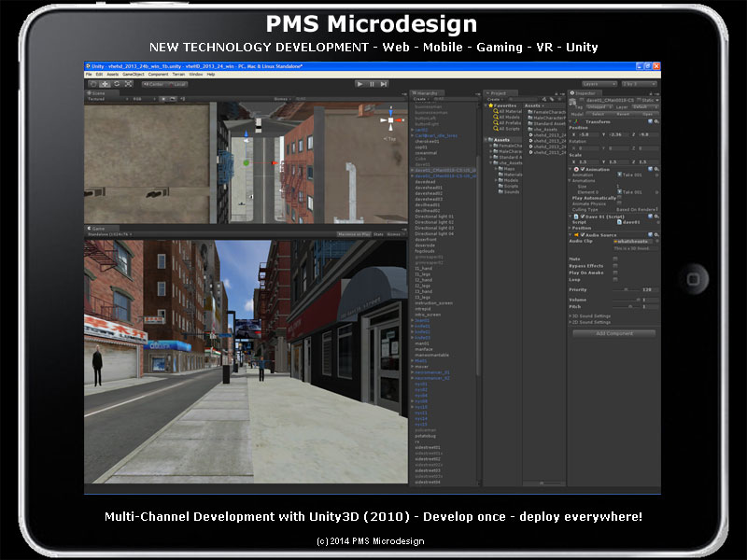Click the Select button in Model row
747x560 pixels.
[598, 114]
